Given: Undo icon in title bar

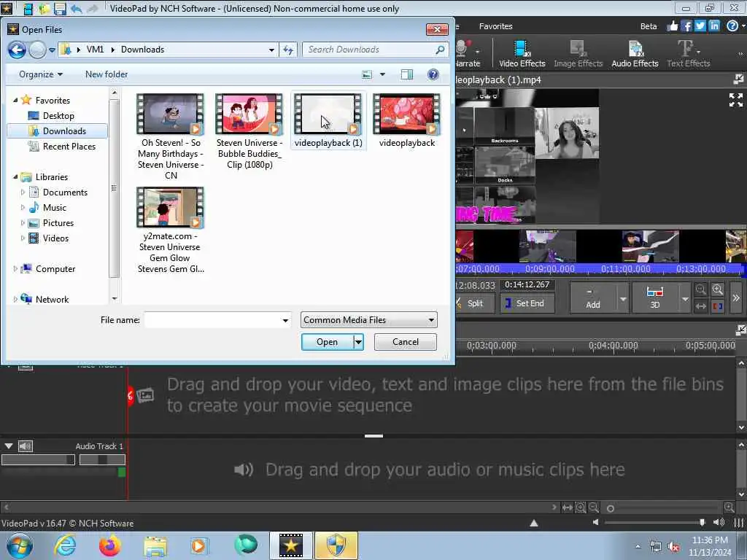Looking at the screenshot, I should (76, 8).
